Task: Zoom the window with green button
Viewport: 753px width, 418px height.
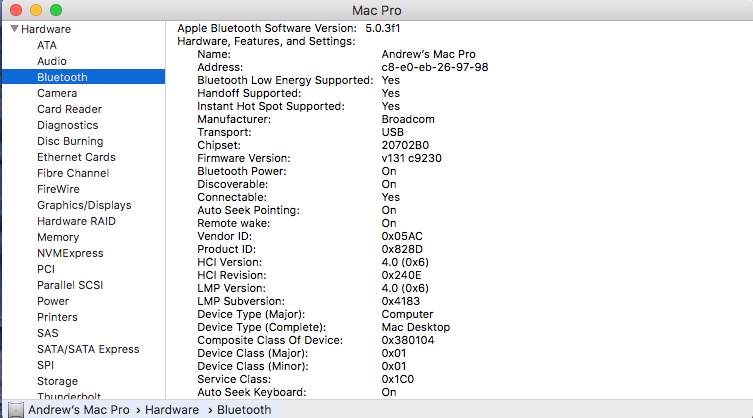Action: (x=56, y=10)
